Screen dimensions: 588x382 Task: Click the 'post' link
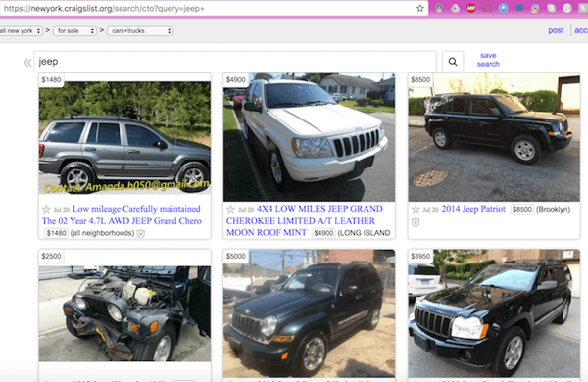[556, 30]
